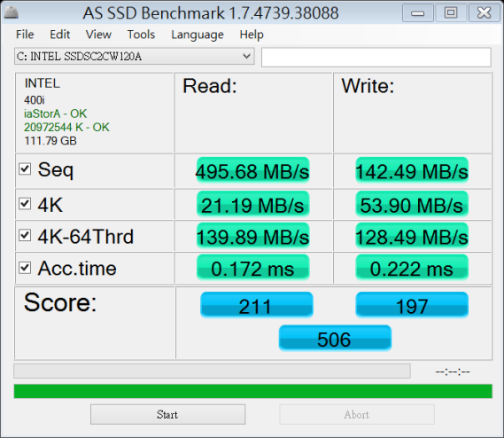Click the 400i firmware text
The width and height of the screenshot is (504, 438).
pos(34,100)
